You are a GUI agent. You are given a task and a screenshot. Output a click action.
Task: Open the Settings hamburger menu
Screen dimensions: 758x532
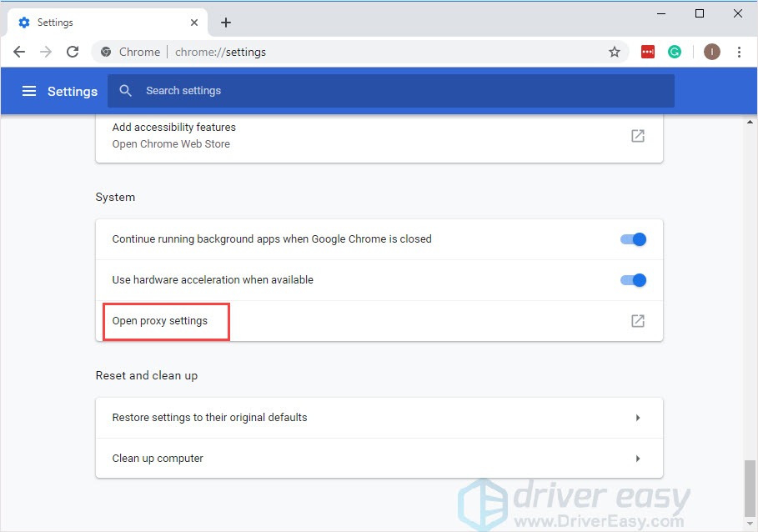29,91
